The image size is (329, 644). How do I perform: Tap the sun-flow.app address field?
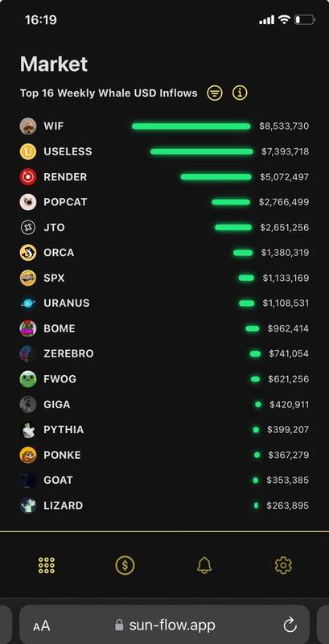pyautogui.click(x=164, y=625)
